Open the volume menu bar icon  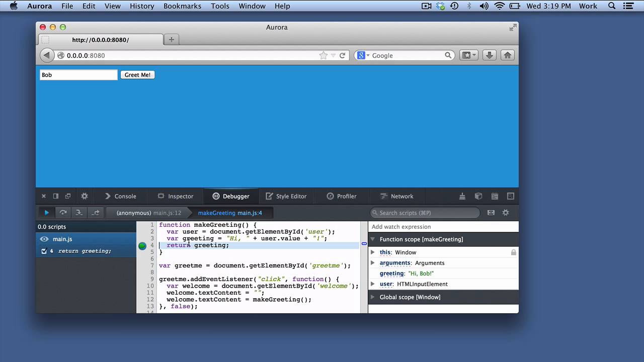(484, 6)
